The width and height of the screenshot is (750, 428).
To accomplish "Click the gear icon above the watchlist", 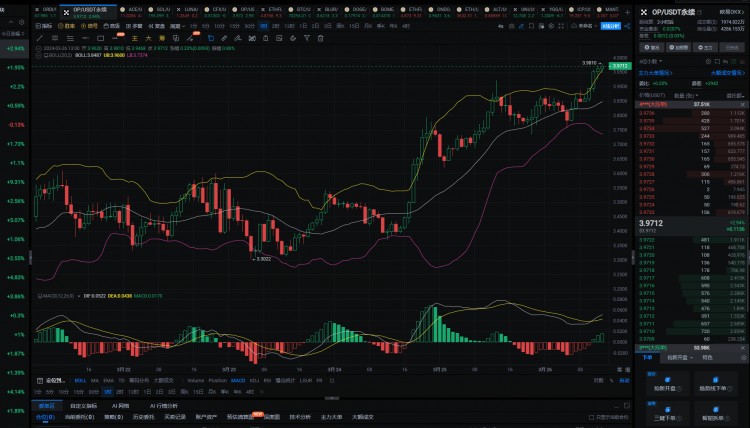I will [x=22, y=22].
